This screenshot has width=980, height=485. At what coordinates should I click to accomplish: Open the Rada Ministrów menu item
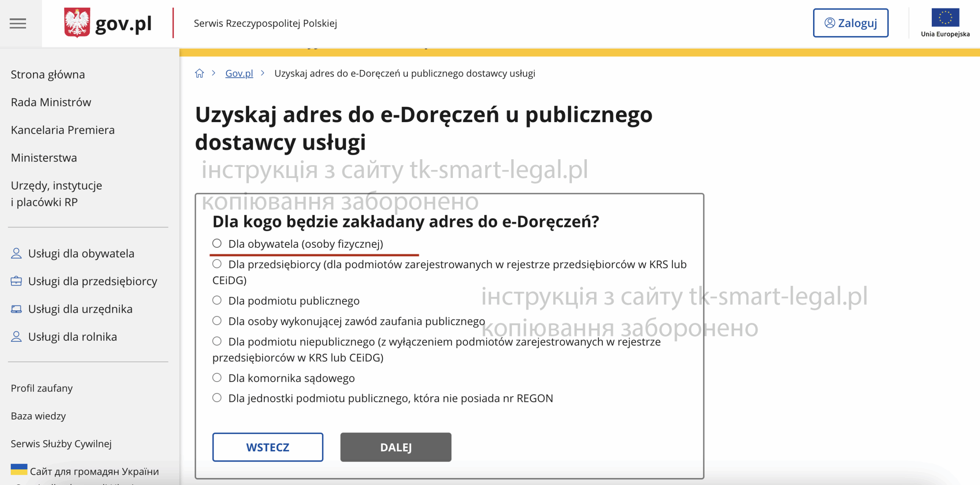pos(51,102)
